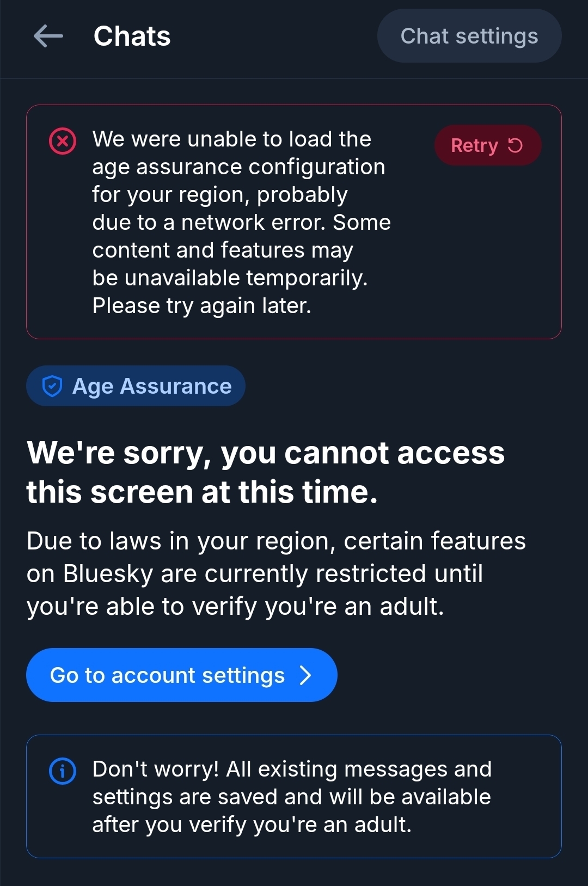Tap the "We're sorry" heading
Viewport: 588px width, 886px height.
tap(266, 453)
